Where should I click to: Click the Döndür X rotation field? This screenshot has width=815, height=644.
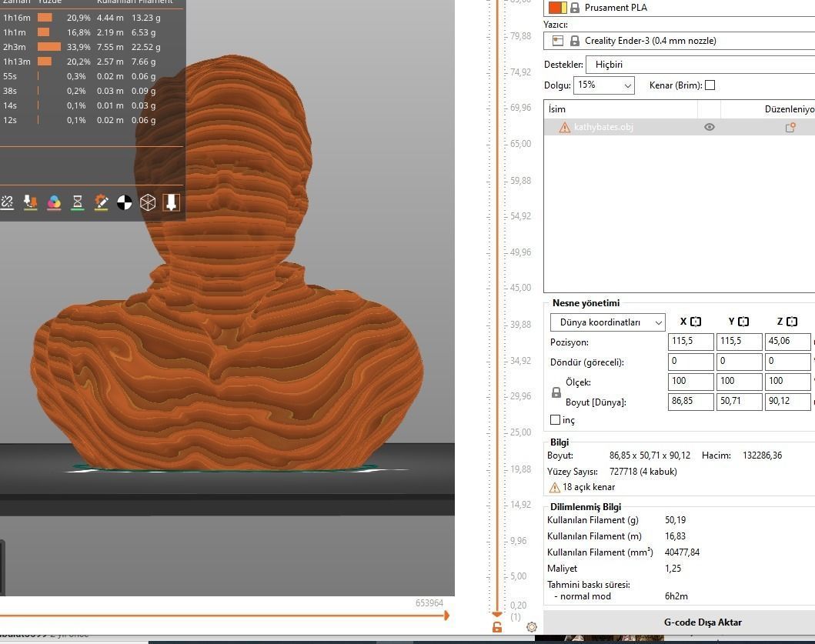tap(691, 362)
